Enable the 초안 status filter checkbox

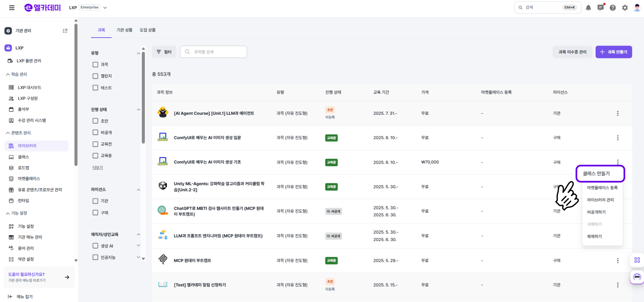(x=95, y=121)
